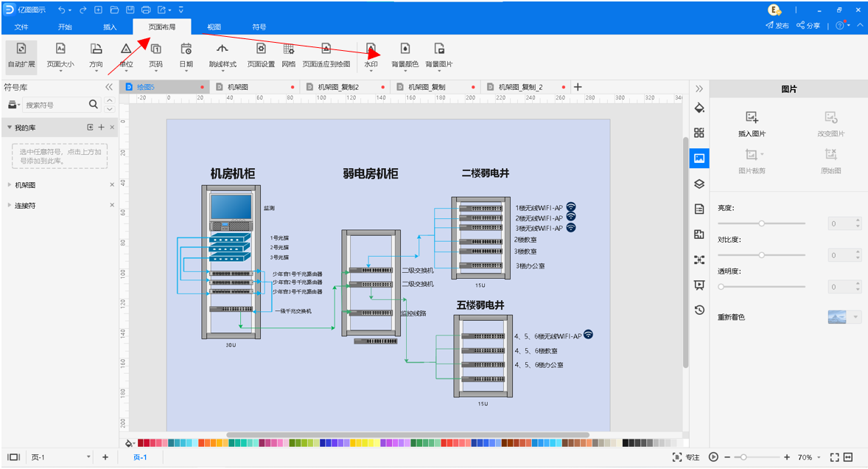The image size is (868, 469).
Task: Open the Layers panel in right sidebar
Action: pyautogui.click(x=699, y=184)
